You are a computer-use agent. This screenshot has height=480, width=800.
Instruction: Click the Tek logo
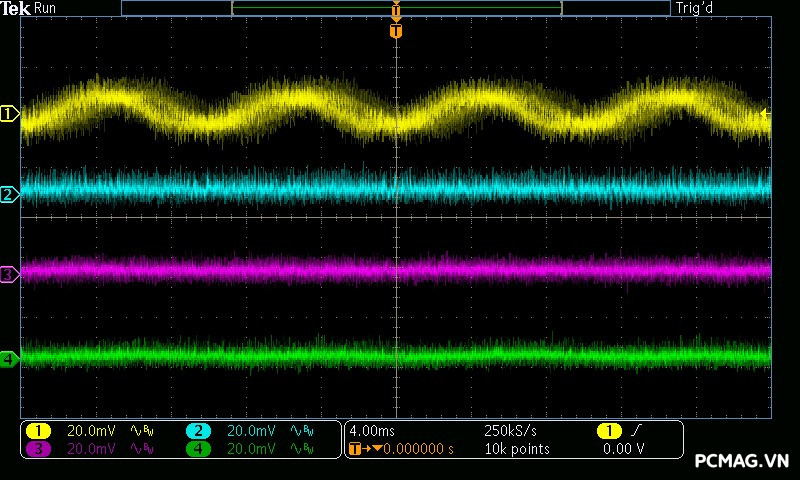pos(16,8)
